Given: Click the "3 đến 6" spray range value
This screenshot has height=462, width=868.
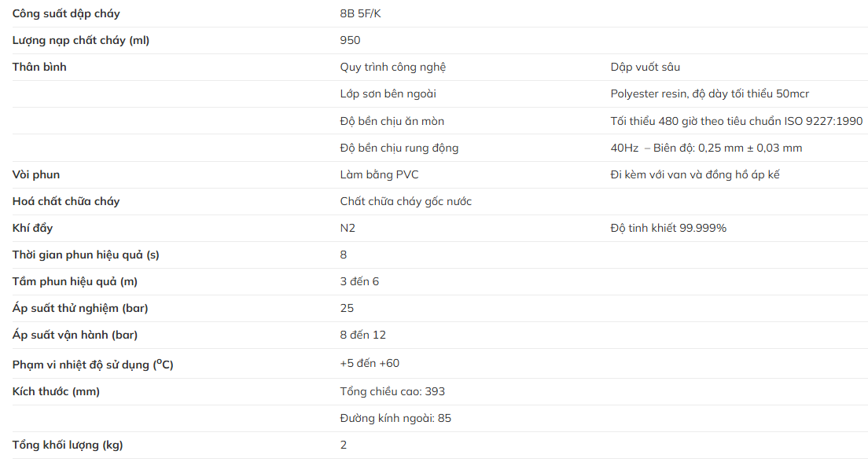Looking at the screenshot, I should pos(359,281).
